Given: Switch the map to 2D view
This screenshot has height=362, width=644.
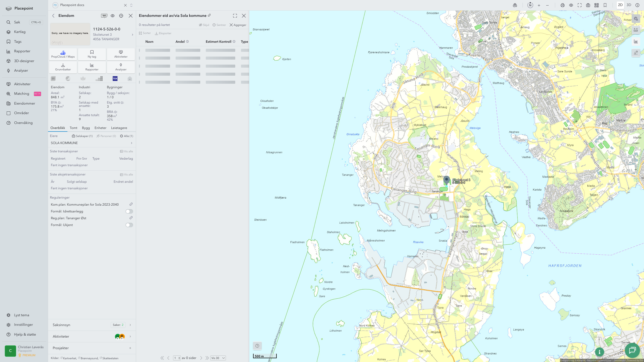Looking at the screenshot, I should [620, 5].
